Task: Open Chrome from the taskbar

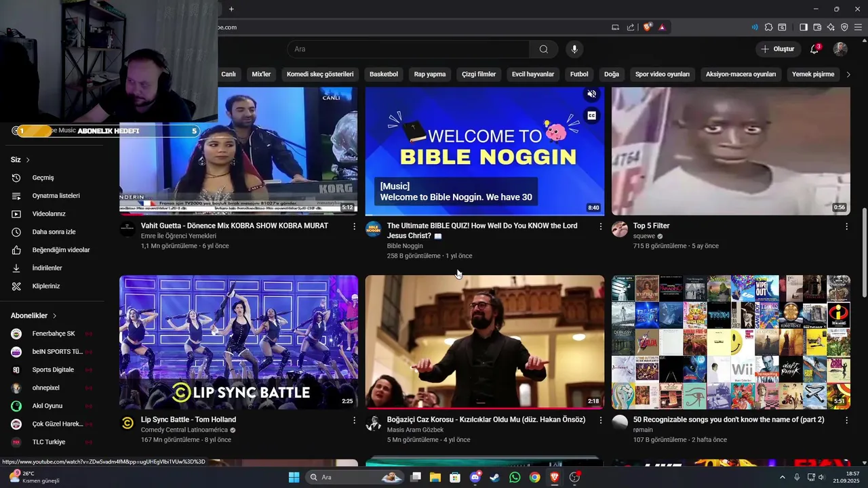Action: (534, 477)
